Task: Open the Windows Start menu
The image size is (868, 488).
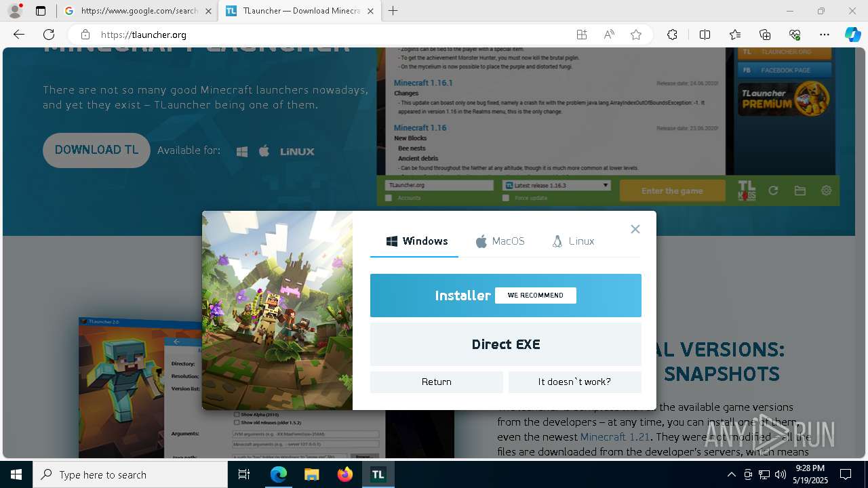Action: pyautogui.click(x=16, y=474)
